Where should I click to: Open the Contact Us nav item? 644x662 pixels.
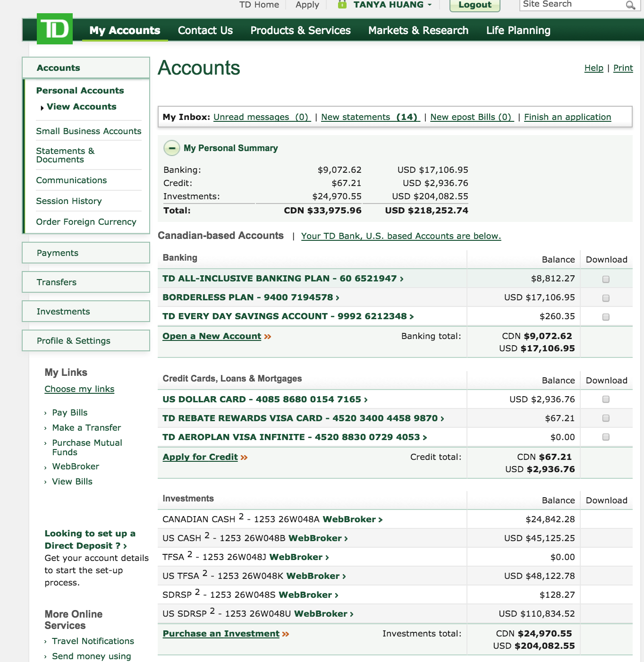click(x=205, y=30)
